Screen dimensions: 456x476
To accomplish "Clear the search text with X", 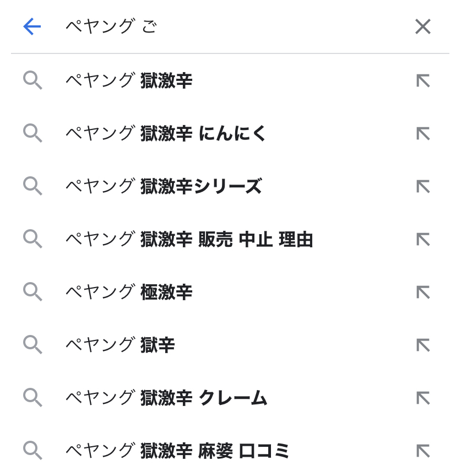I will click(422, 26).
